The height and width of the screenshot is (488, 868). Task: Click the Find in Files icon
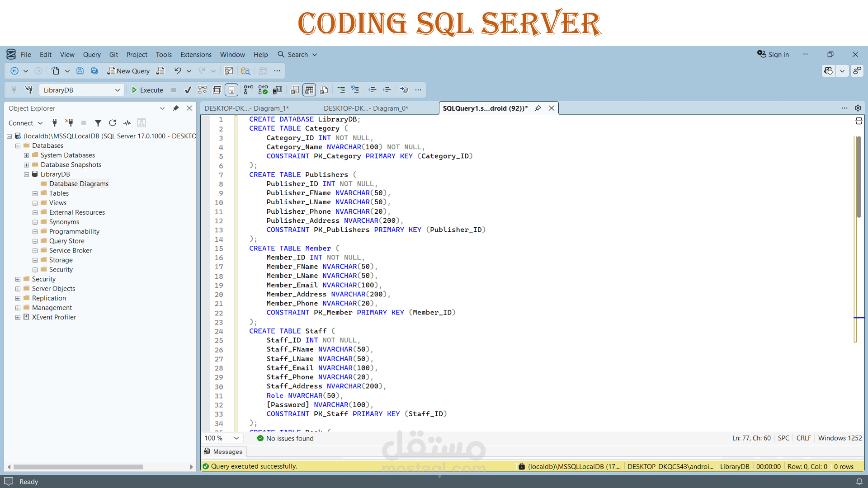click(245, 71)
